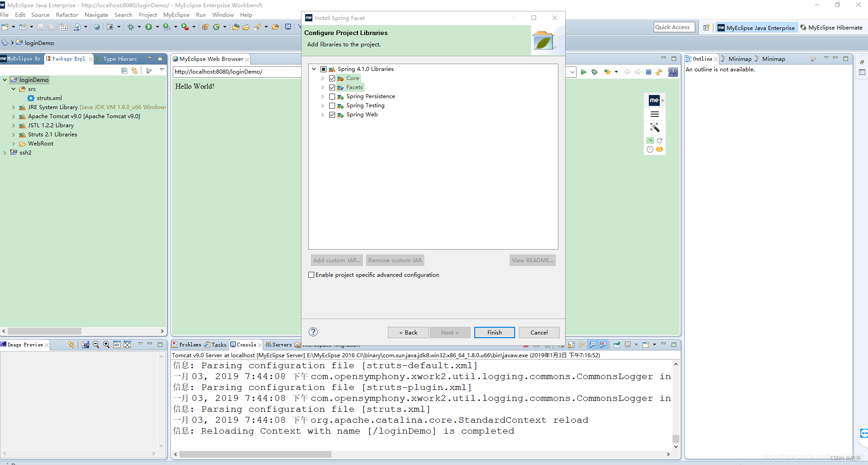Screen dimensions: 868x465
Task: Click the green cast icon in floating panel
Action: pyautogui.click(x=650, y=140)
